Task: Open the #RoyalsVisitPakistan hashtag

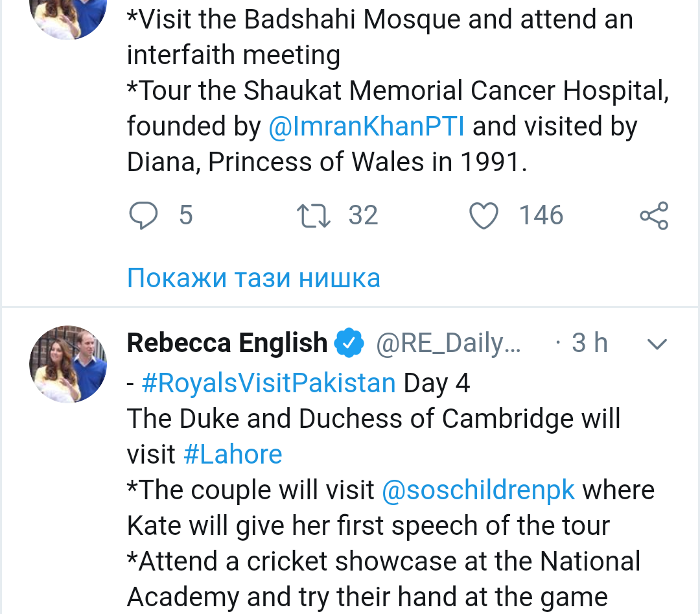Action: coord(268,383)
